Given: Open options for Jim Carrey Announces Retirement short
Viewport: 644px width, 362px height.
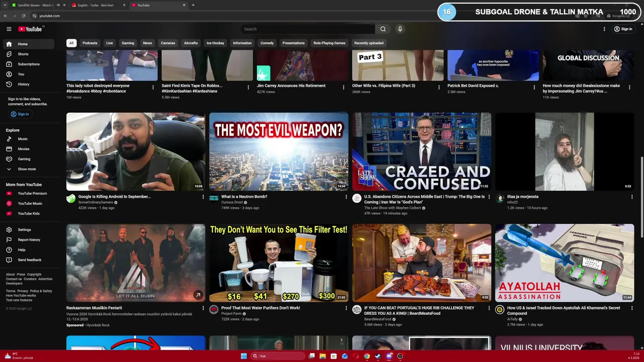Looking at the screenshot, I should coord(344,87).
